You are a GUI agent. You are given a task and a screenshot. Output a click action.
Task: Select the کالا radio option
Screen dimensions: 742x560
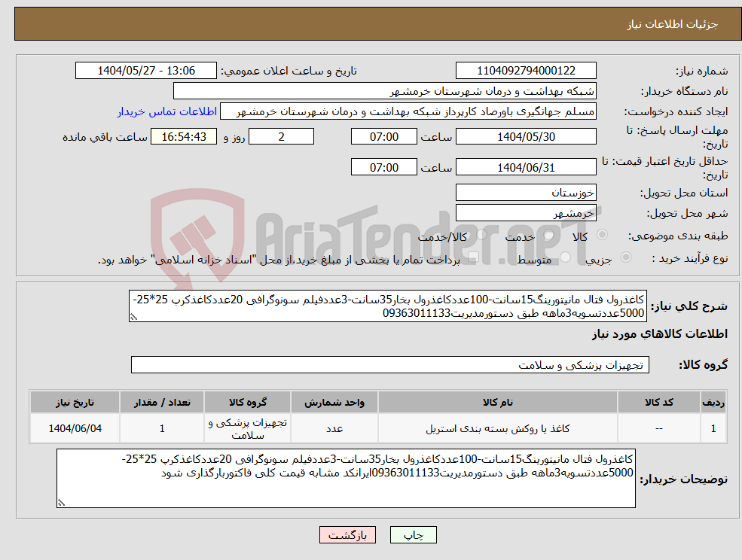point(600,235)
